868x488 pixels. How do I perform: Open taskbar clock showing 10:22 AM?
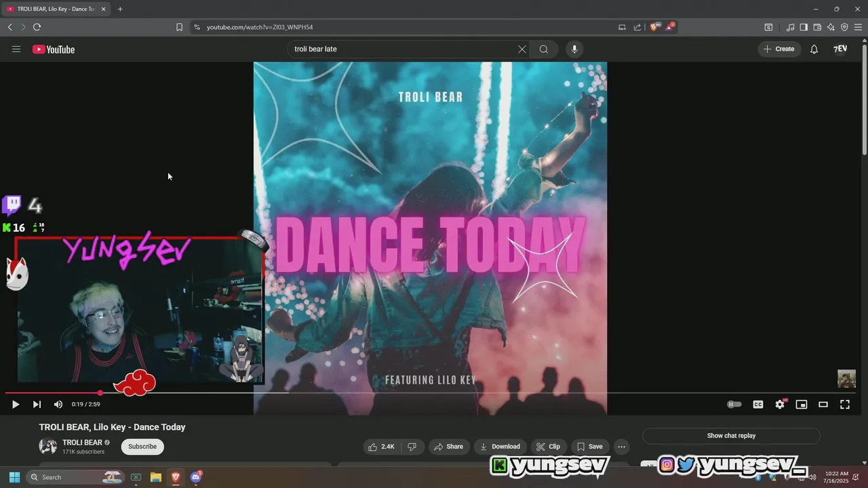click(x=837, y=477)
